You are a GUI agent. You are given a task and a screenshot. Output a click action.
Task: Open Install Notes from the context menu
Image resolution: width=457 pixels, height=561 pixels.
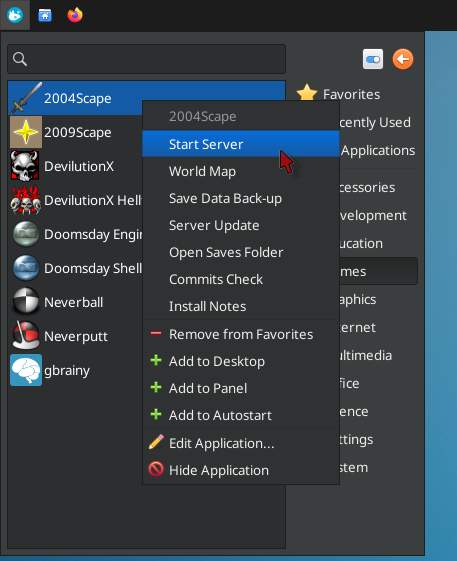pos(241,306)
